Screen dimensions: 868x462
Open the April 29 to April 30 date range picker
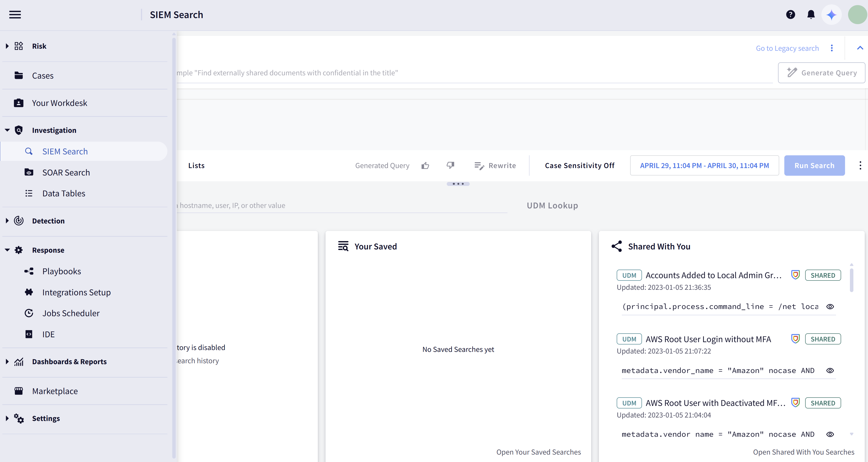coord(704,166)
